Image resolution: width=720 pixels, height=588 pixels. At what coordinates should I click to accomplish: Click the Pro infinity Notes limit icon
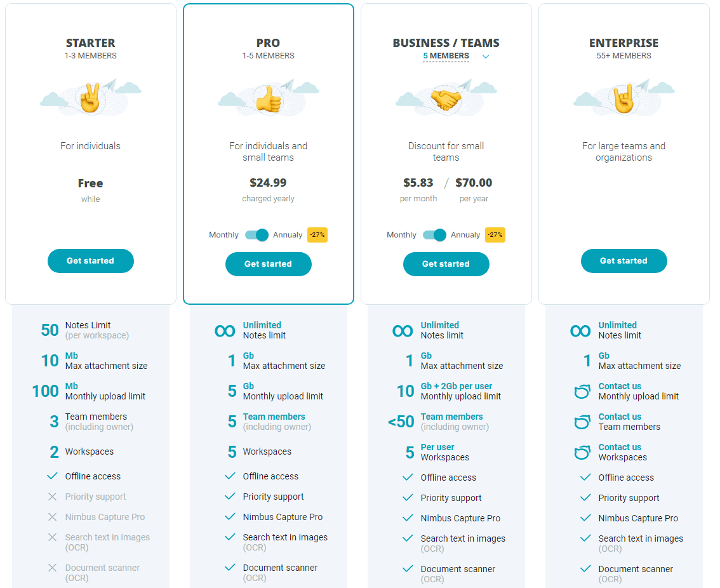(225, 331)
